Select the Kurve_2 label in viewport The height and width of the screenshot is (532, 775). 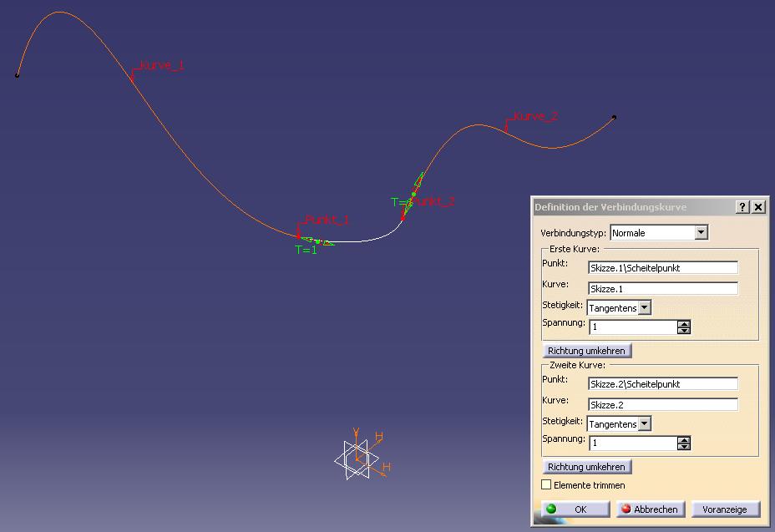click(x=536, y=117)
